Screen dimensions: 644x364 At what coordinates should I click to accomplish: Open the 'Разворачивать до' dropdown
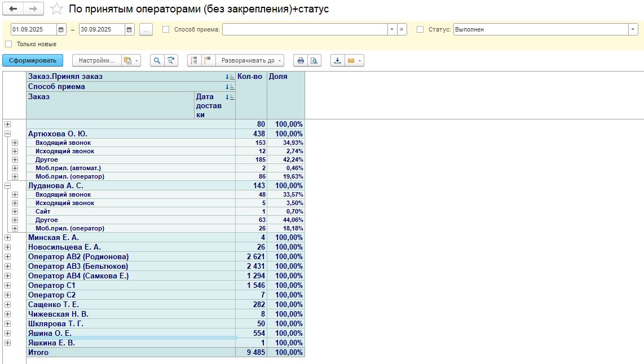252,60
